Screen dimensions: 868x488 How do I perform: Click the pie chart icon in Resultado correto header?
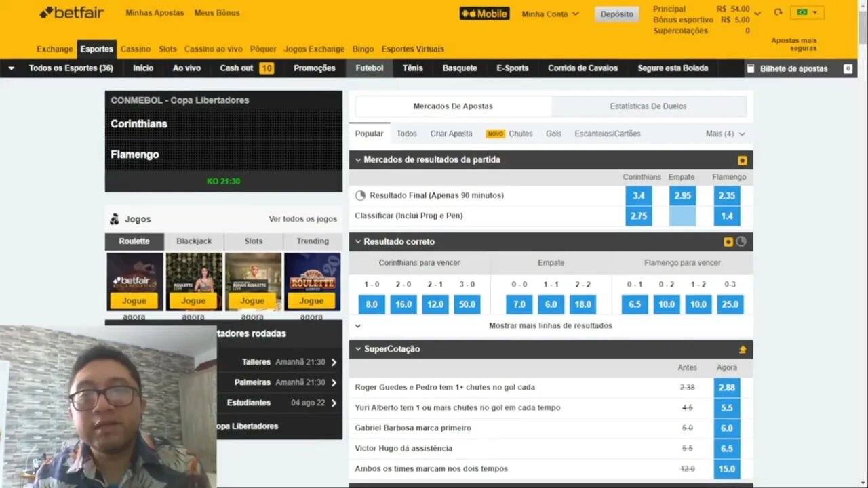[x=741, y=242]
